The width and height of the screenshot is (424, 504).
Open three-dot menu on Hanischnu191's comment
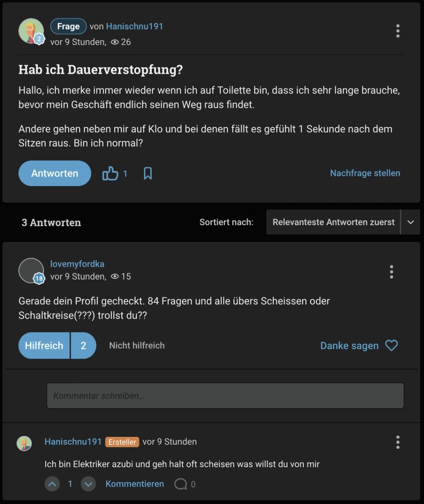click(x=397, y=442)
